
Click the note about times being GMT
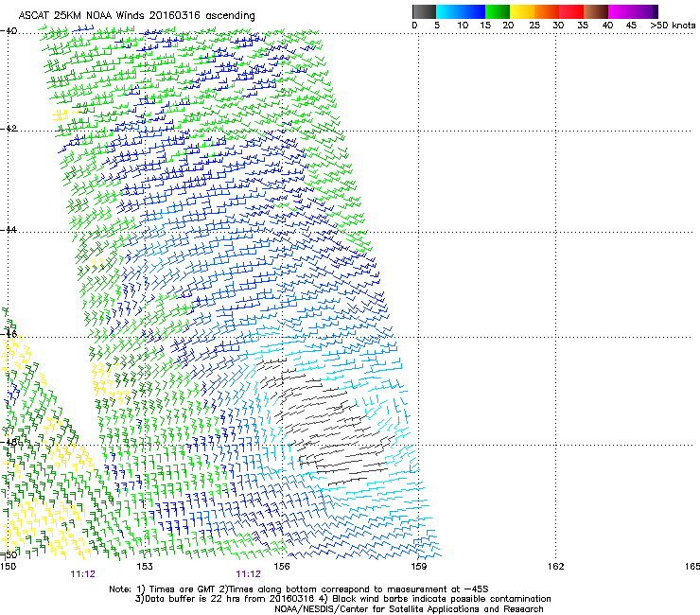(x=298, y=589)
